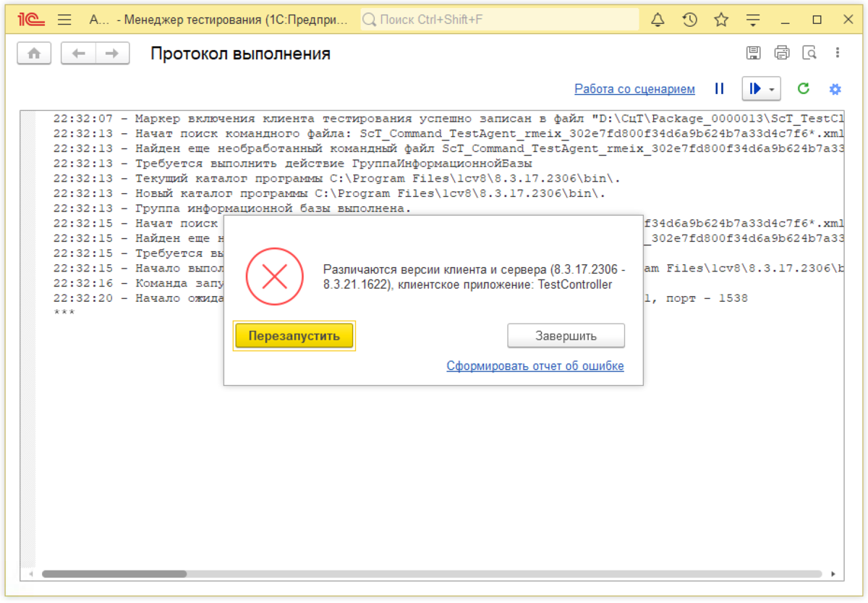Open settings via the blue gear icon
This screenshot has width=868, height=603.
coord(835,88)
